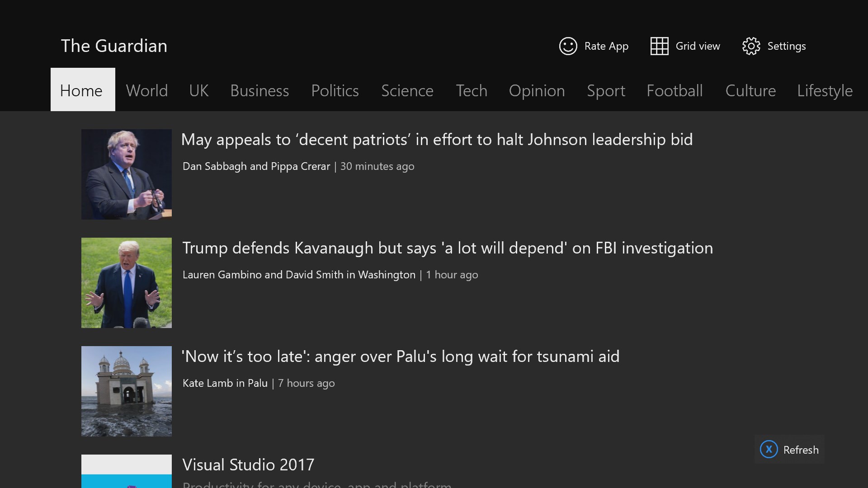Read the Trump defends Kavanaugh headline
The width and height of the screenshot is (868, 488).
coord(448,248)
